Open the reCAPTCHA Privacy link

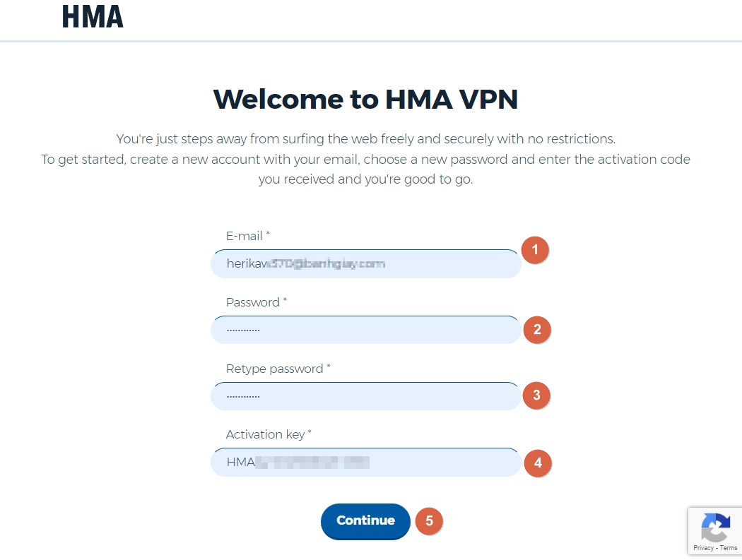703,548
